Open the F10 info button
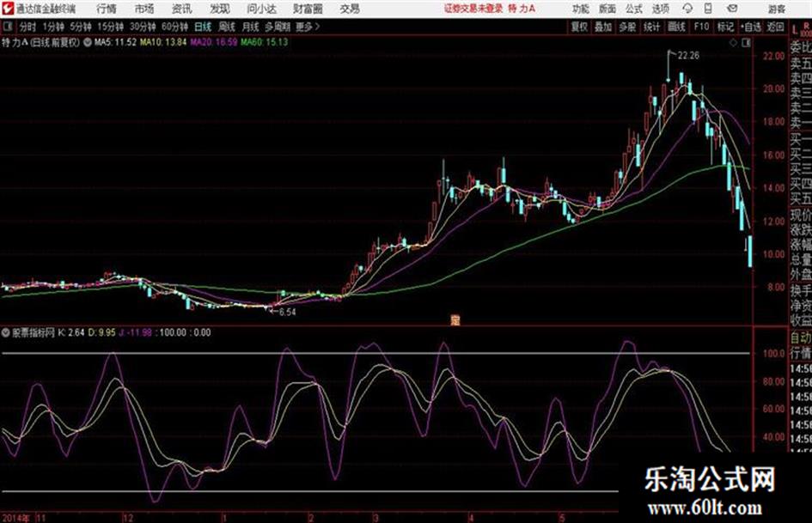812x523 pixels. [x=701, y=27]
